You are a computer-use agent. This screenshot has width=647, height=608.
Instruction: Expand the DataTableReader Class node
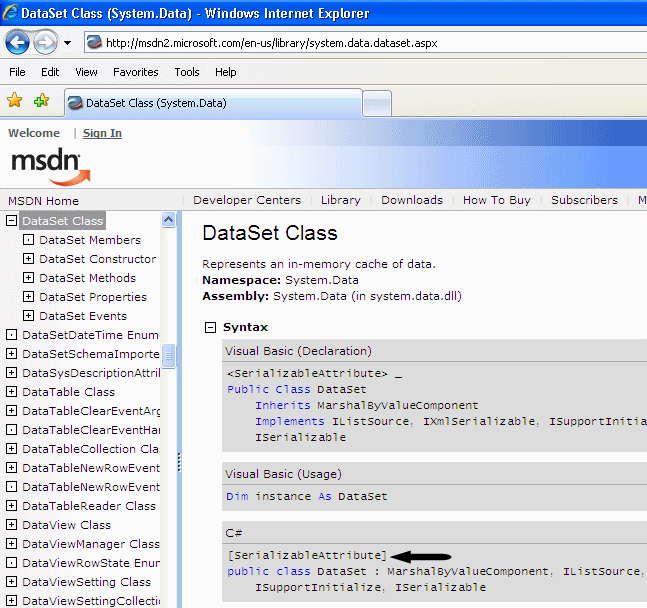[x=12, y=505]
